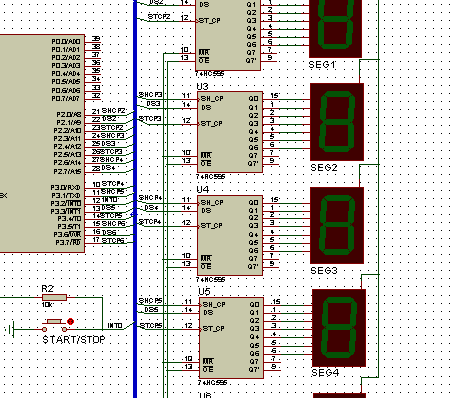Select resistor R2 component
This screenshot has height=398, width=454.
pos(54,297)
